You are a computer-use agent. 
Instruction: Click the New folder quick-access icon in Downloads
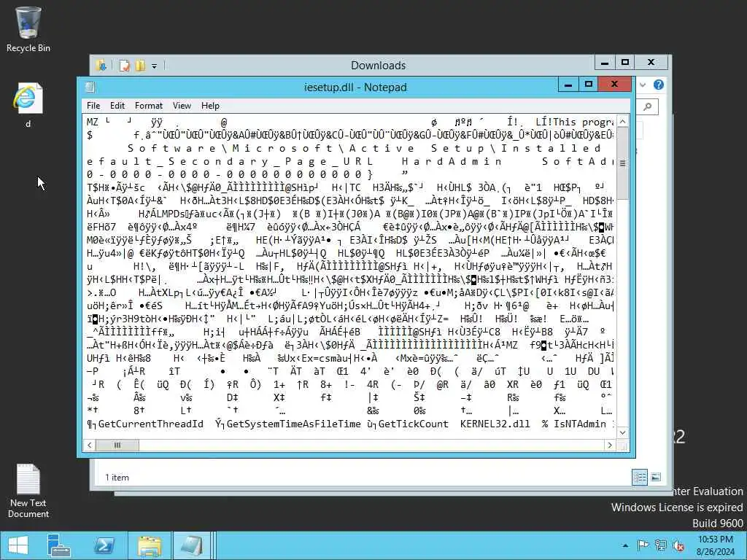(140, 65)
